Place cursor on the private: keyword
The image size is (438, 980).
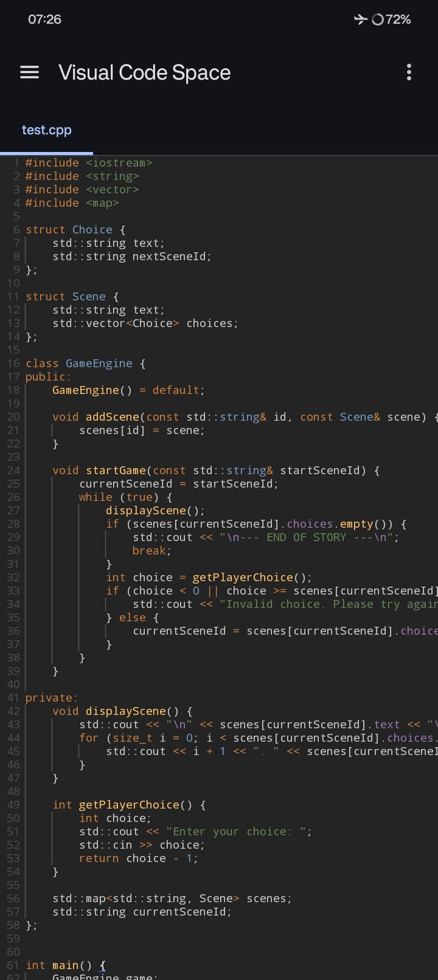(x=51, y=698)
